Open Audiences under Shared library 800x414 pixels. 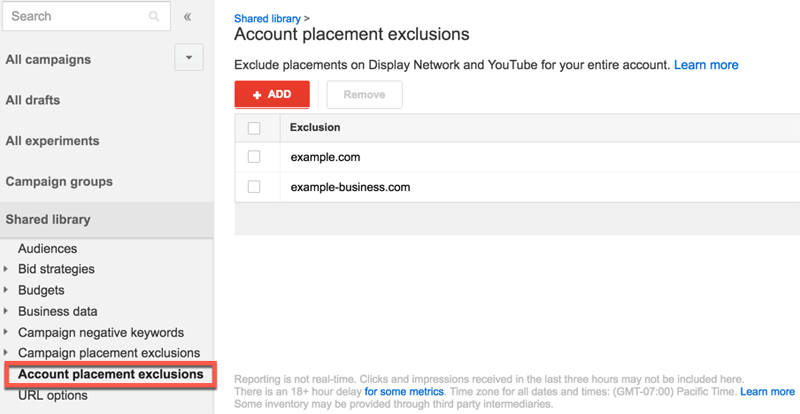click(47, 248)
